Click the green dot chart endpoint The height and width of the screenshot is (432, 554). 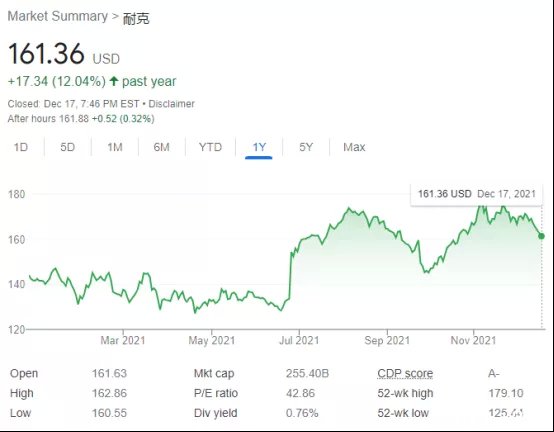coord(541,236)
